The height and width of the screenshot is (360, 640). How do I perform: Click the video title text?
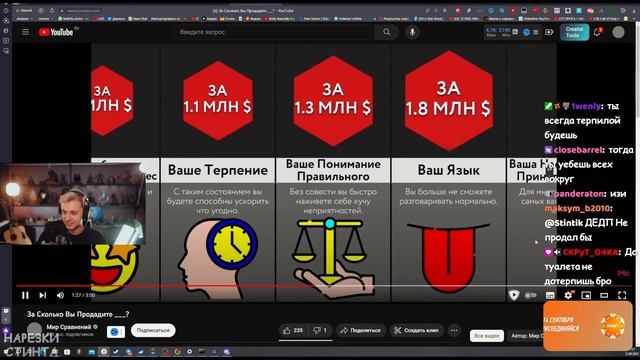tap(78, 314)
